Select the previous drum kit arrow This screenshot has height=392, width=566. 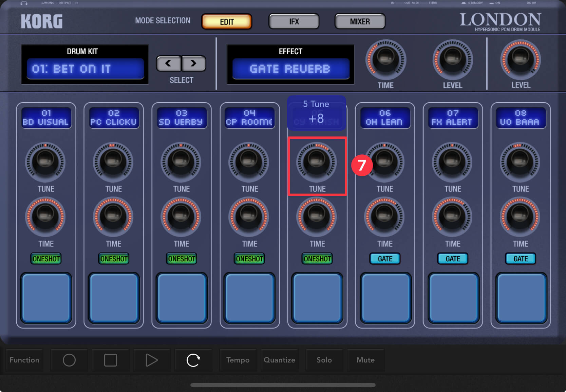[168, 63]
